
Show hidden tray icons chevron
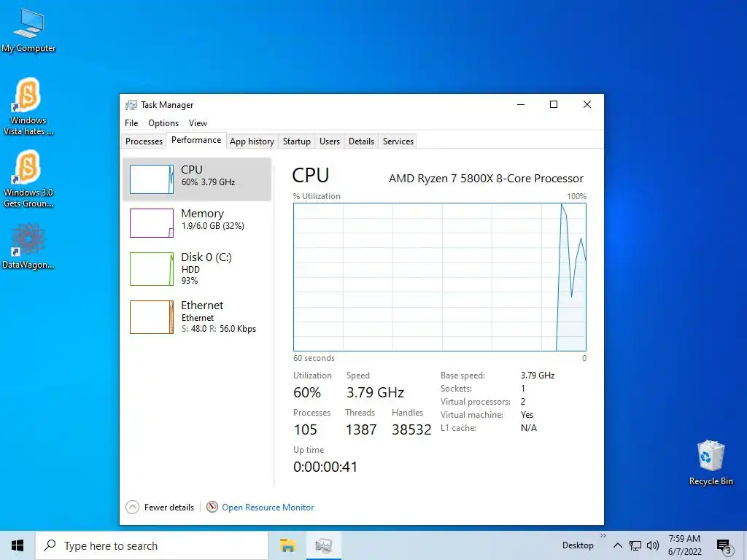point(617,545)
